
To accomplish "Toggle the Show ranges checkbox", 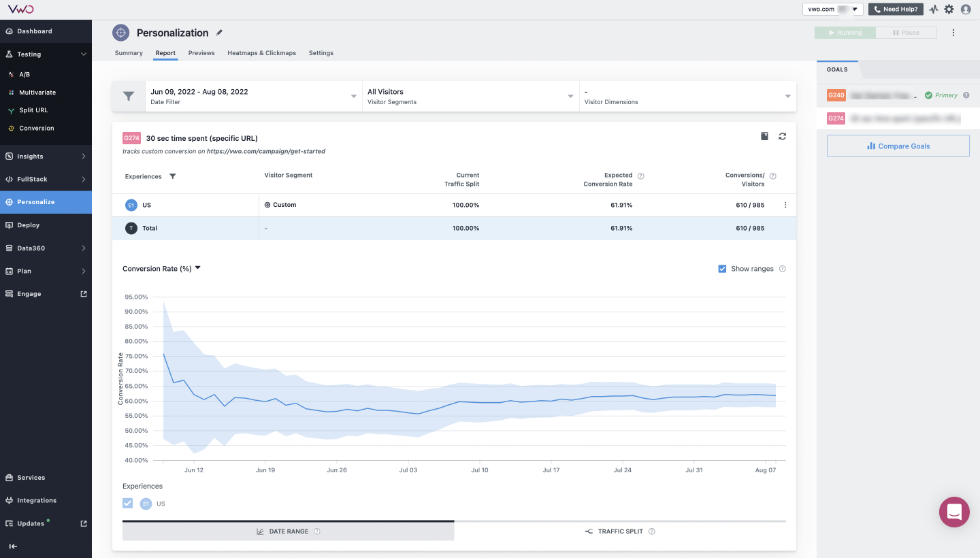I will coord(722,268).
